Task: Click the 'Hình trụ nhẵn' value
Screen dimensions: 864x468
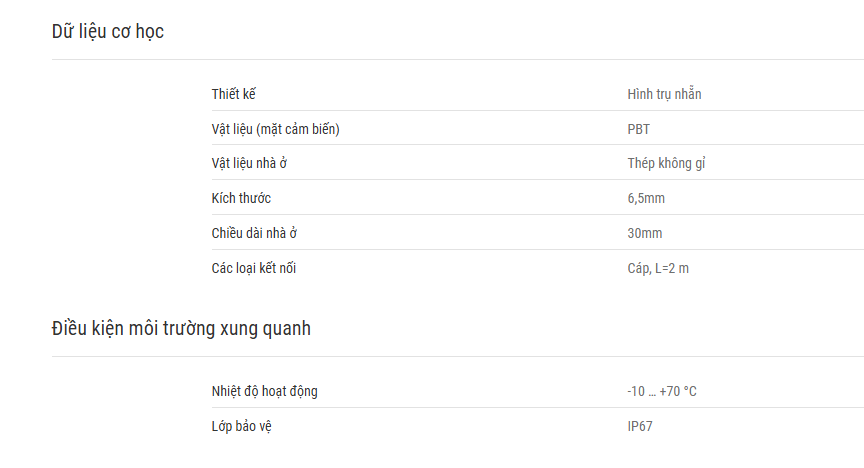Action: 664,94
